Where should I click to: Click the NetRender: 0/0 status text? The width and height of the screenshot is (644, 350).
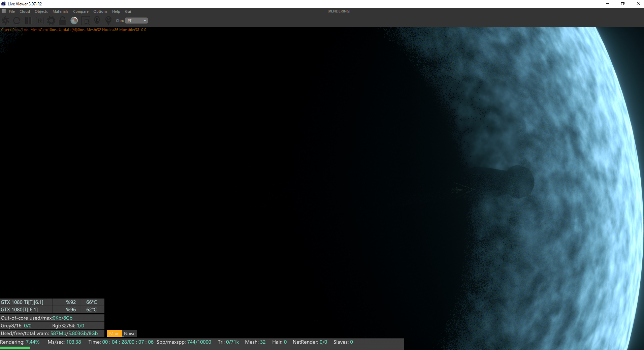(x=310, y=342)
